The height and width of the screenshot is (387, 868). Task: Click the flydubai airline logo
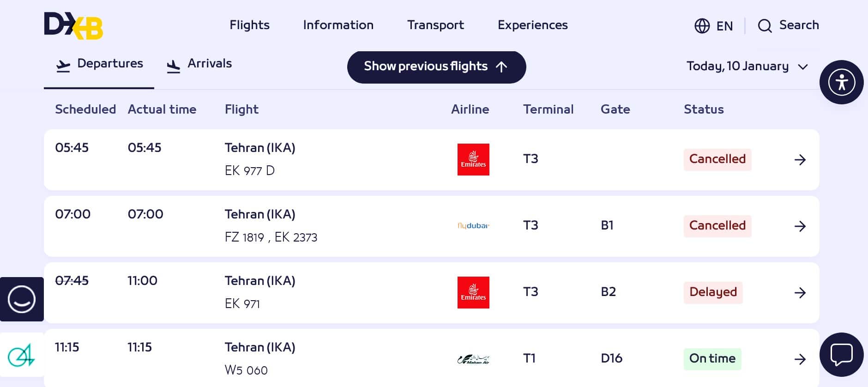click(x=473, y=226)
